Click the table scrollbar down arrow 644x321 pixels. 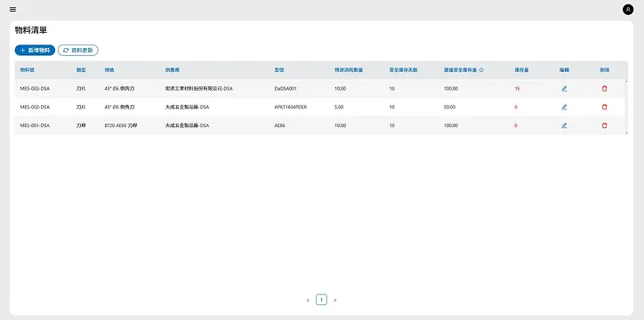626,133
